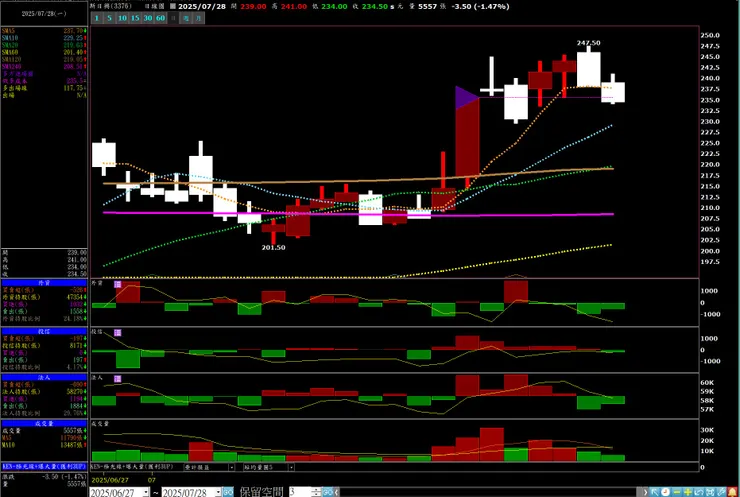Adjust the 保留空間 spinner stepper
Image resolution: width=740 pixels, height=497 pixels.
point(316,492)
